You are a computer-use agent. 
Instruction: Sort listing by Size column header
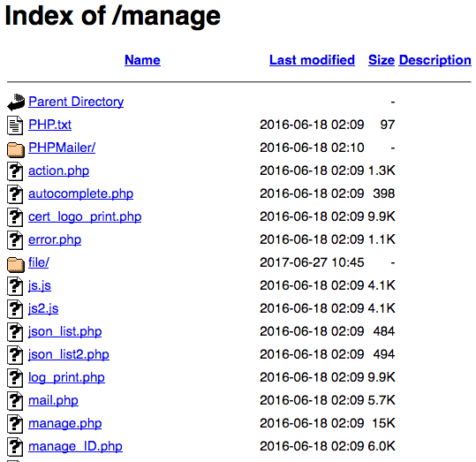382,60
